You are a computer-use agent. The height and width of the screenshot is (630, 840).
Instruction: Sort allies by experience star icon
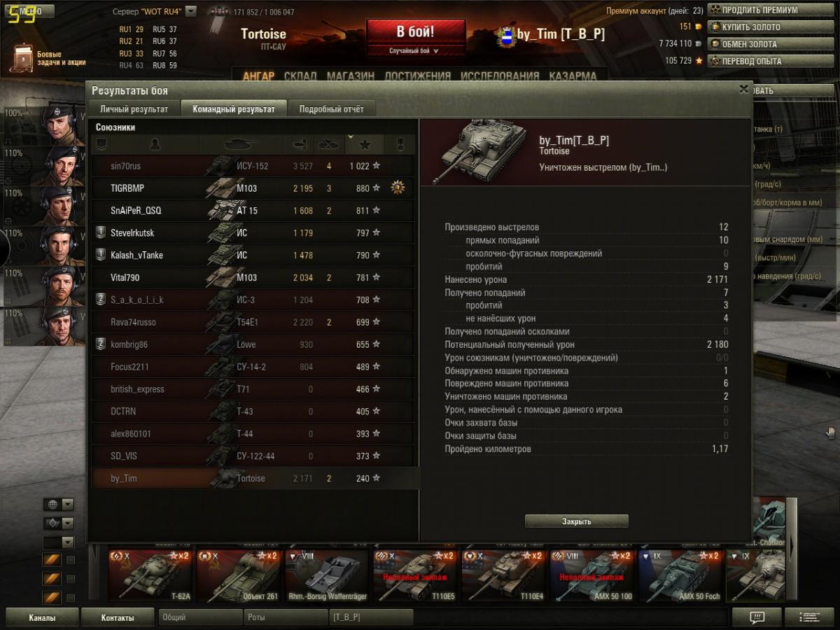tap(365, 145)
